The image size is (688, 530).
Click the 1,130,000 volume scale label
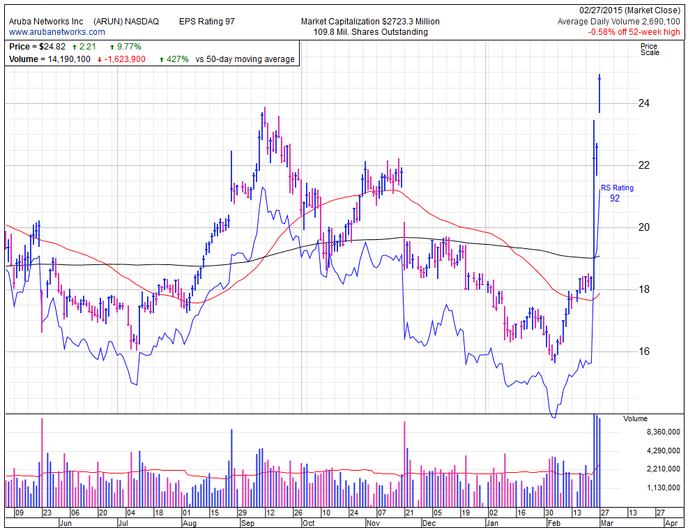[x=663, y=487]
